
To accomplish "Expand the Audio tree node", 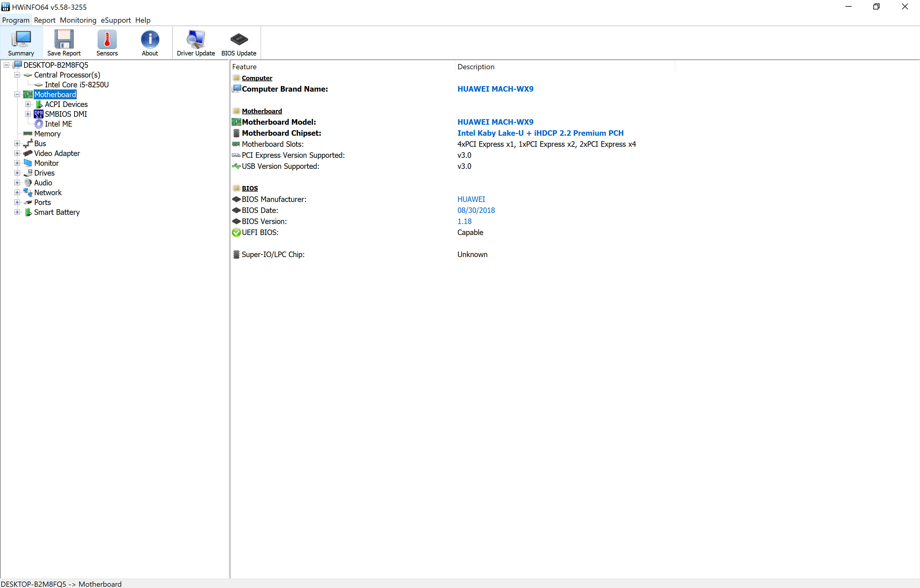I will tap(17, 183).
